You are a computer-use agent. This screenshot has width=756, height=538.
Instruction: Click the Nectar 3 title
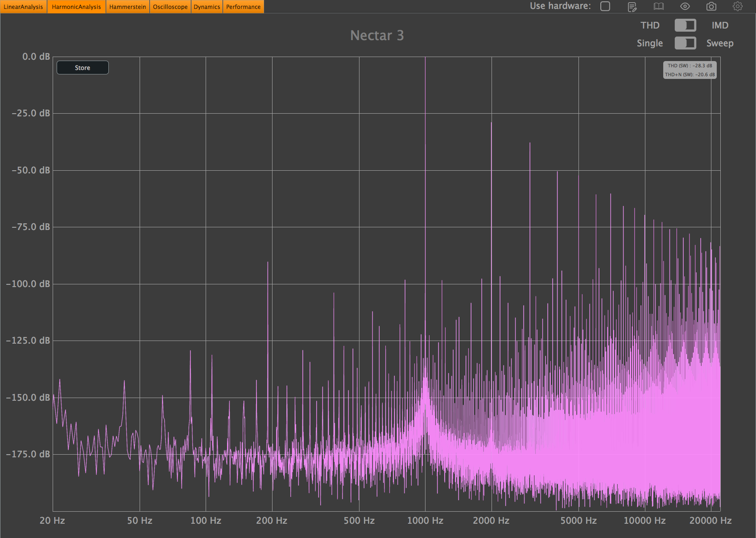[377, 35]
